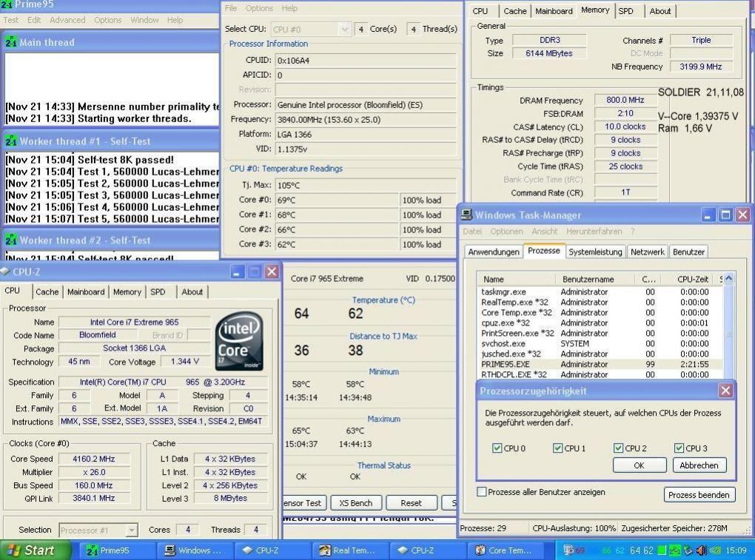Select the PRIME95.EXE process row
Viewport: 755px width, 560px height.
[x=600, y=364]
